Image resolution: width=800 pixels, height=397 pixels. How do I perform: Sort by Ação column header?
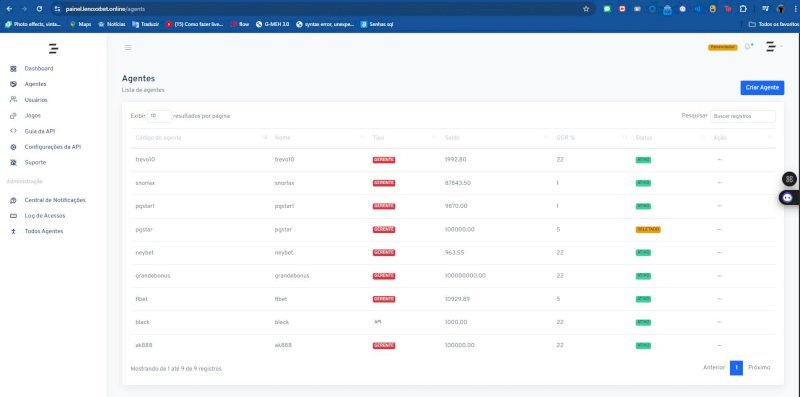(x=742, y=138)
